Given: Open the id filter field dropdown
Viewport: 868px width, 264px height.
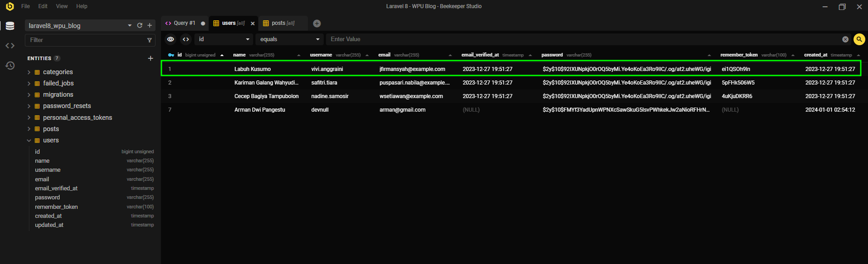Looking at the screenshot, I should pos(224,39).
